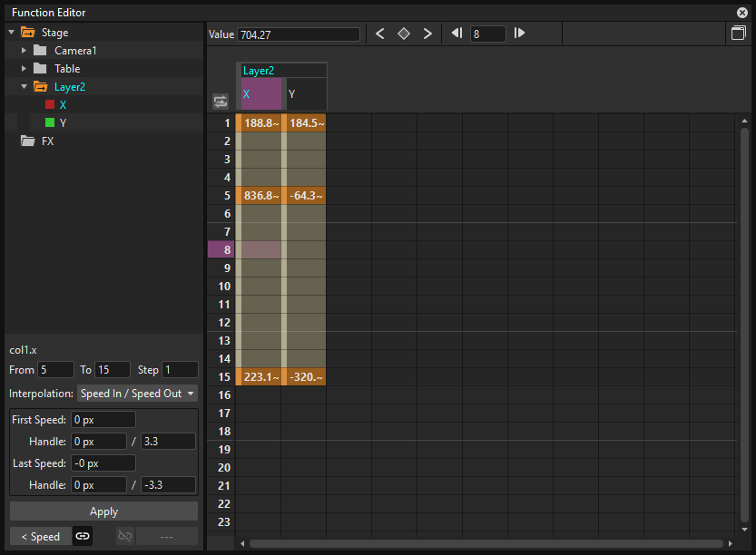Click the Camera1 folder icon
Image resolution: width=756 pixels, height=555 pixels.
40,50
